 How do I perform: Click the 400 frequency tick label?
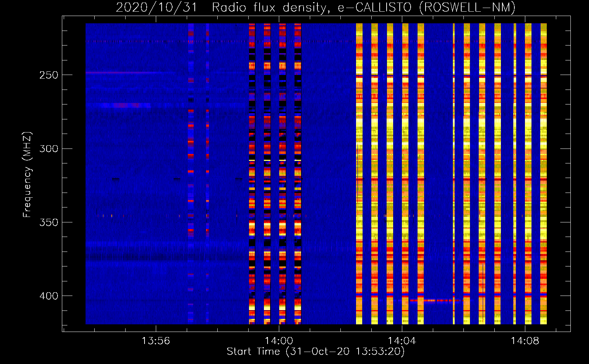click(49, 296)
